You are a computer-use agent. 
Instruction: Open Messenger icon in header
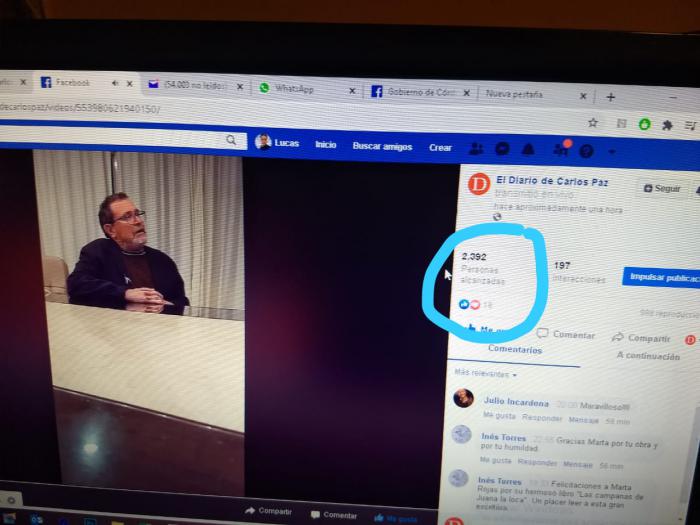click(502, 149)
